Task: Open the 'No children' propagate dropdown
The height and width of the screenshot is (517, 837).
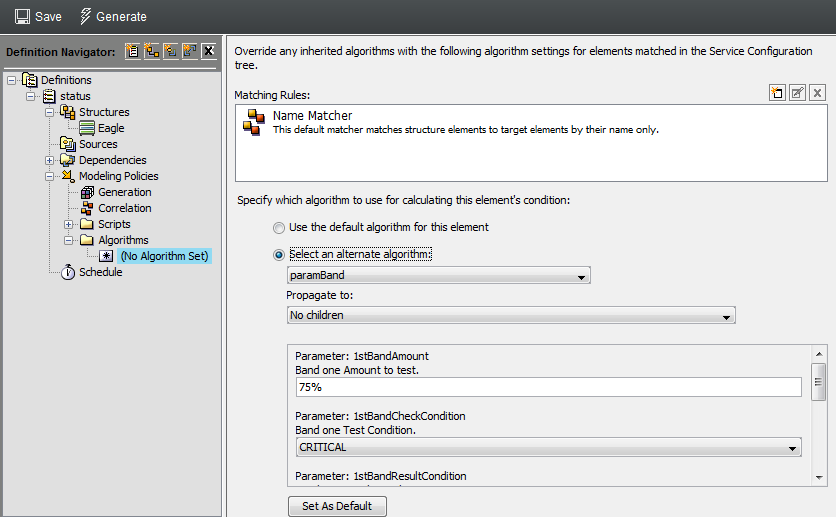Action: tap(511, 315)
